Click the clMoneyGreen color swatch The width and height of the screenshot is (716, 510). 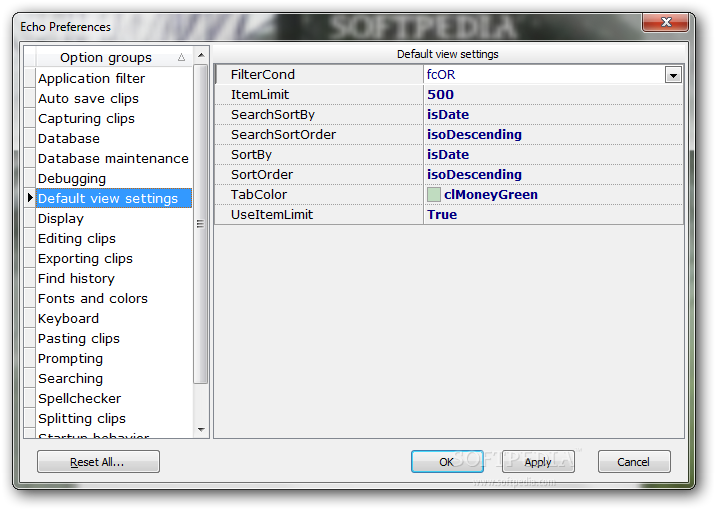[433, 195]
